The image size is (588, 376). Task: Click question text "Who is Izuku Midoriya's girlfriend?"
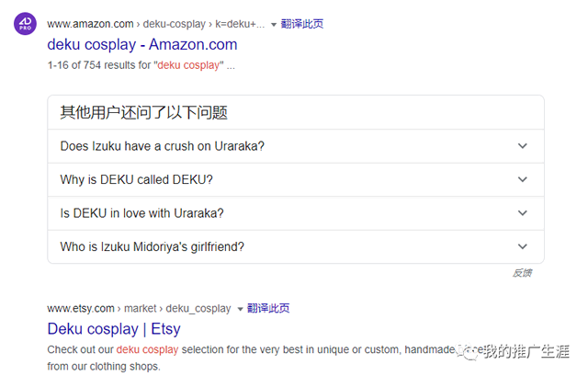click(x=152, y=246)
